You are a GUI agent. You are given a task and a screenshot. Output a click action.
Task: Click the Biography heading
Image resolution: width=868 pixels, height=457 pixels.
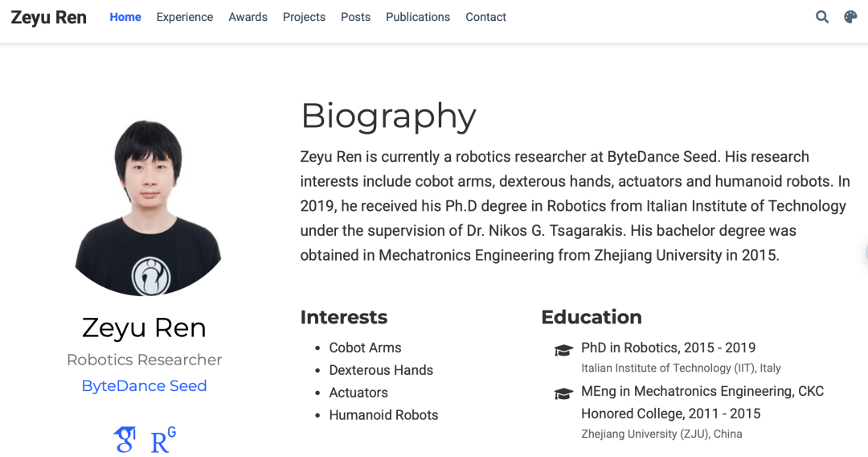(x=388, y=116)
